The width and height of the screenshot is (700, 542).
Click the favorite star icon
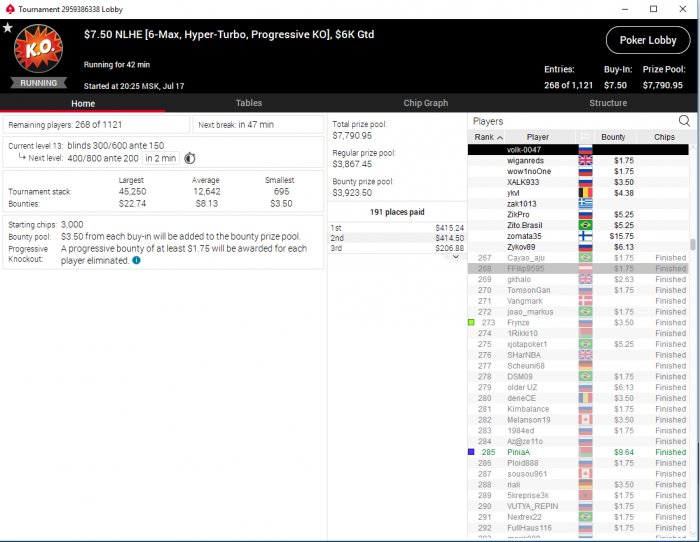(x=8, y=28)
